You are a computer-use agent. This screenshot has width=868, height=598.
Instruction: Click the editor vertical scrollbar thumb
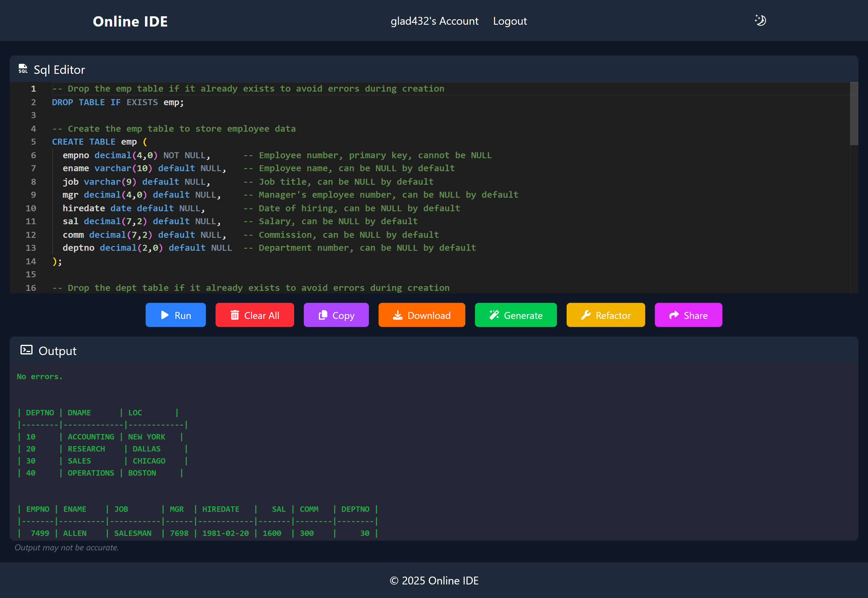click(x=854, y=114)
